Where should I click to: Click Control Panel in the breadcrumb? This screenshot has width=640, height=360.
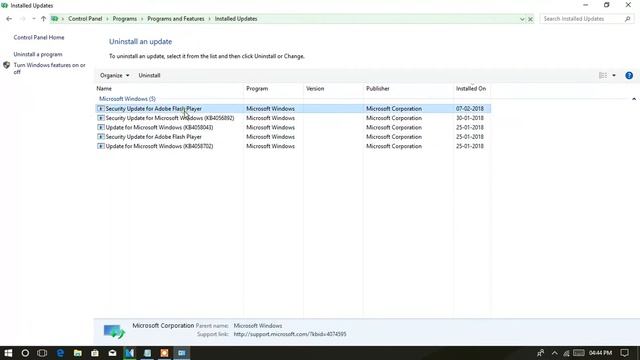85,19
